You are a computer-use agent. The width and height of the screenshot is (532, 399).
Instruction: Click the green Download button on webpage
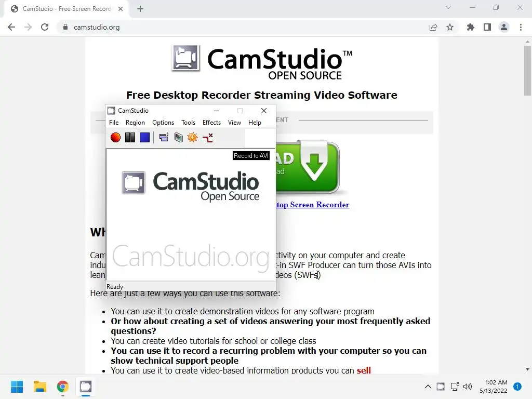[x=308, y=167]
